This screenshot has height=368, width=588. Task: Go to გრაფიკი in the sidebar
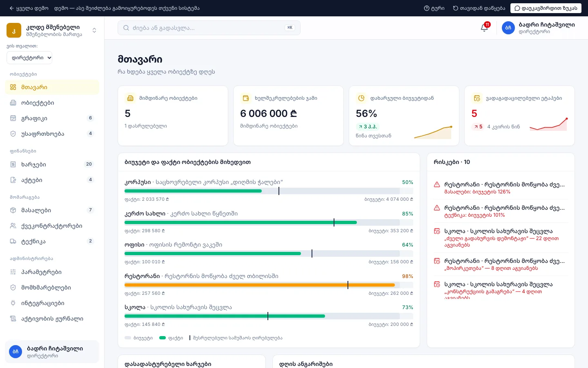point(52,118)
